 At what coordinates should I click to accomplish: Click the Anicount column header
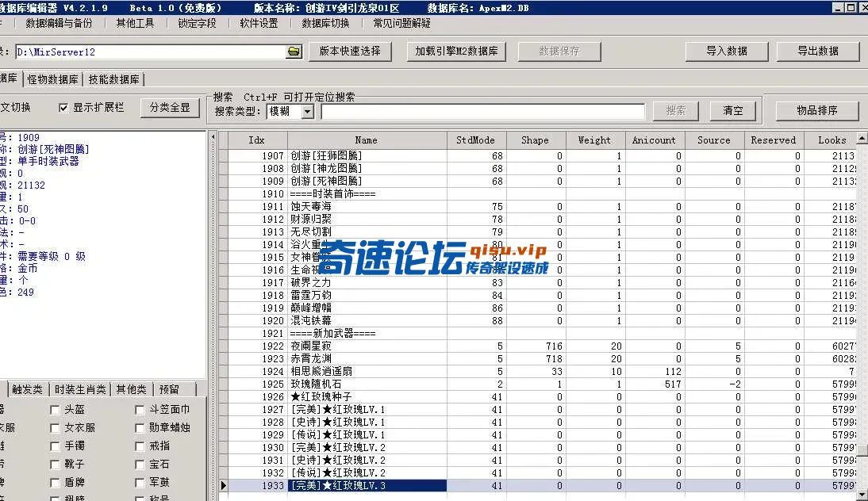click(x=655, y=140)
